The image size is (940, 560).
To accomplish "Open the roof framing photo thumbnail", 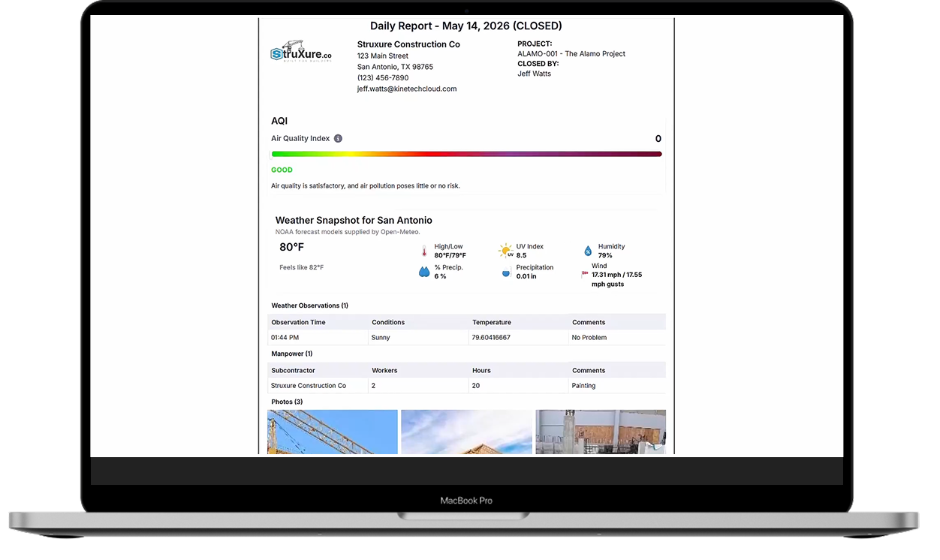I will [x=466, y=432].
